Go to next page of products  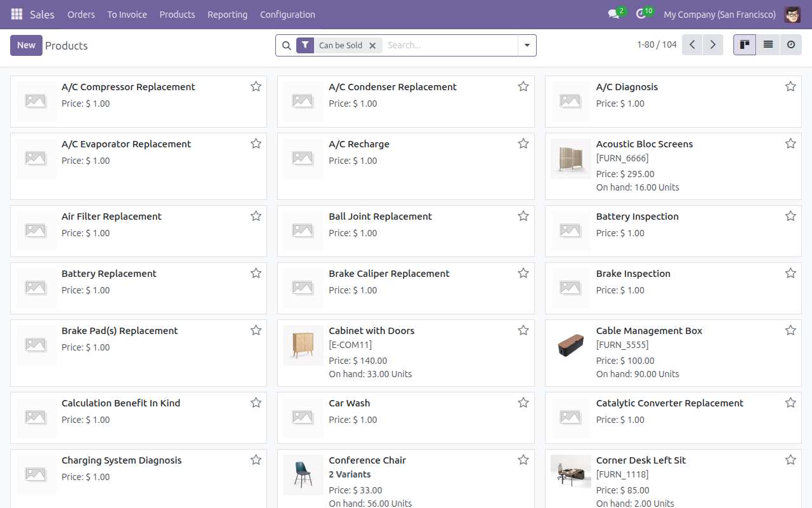[713, 45]
